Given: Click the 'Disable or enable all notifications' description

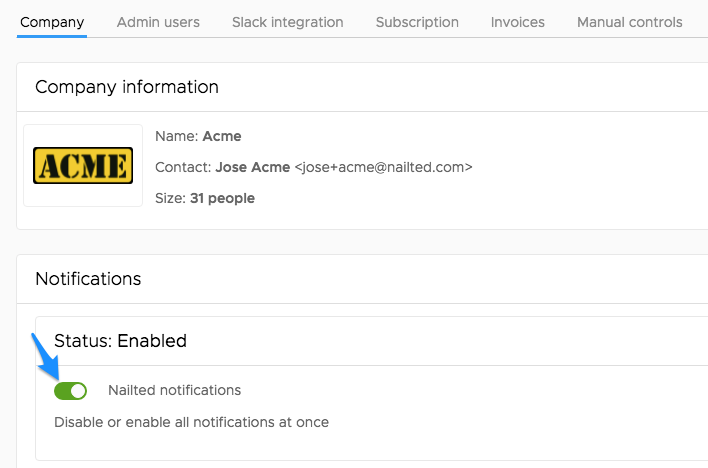Looking at the screenshot, I should 191,422.
